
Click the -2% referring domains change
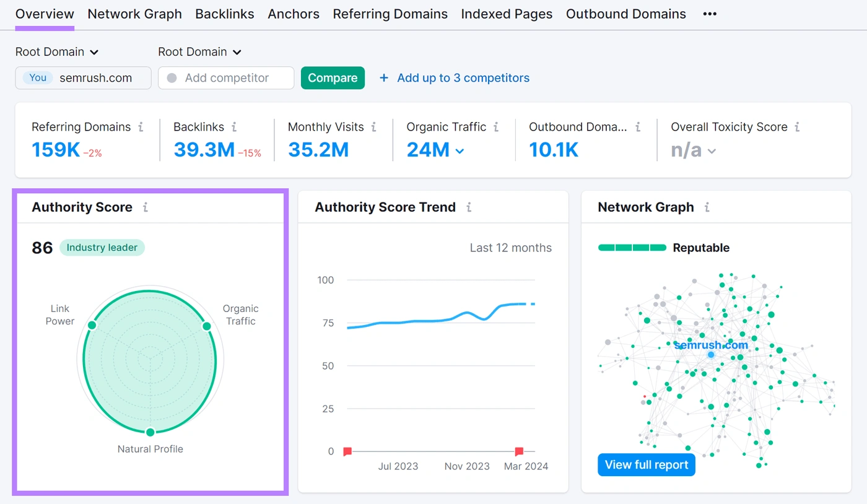[93, 154]
